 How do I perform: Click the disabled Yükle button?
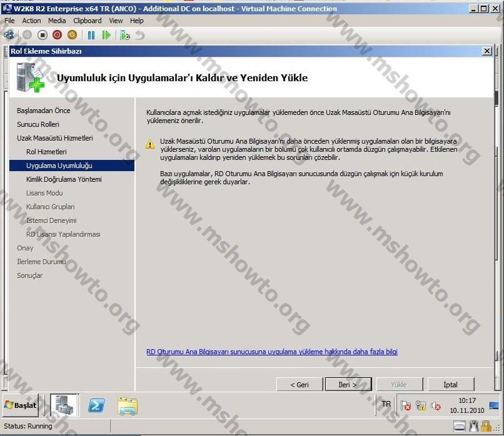pos(400,385)
